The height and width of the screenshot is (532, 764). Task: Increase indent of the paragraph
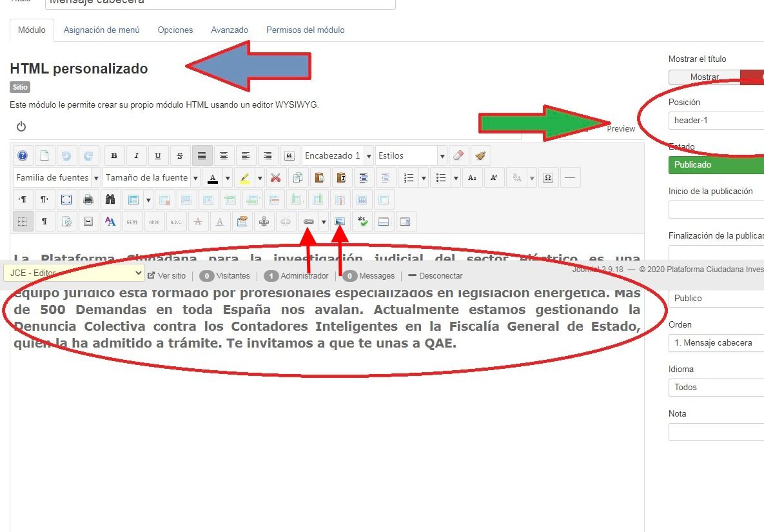364,178
